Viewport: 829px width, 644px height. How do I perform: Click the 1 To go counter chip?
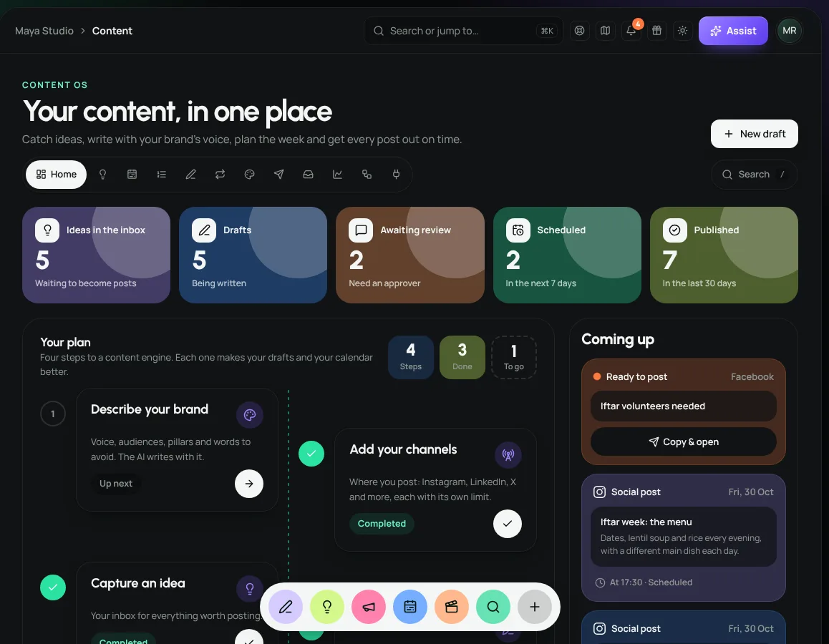tap(514, 358)
